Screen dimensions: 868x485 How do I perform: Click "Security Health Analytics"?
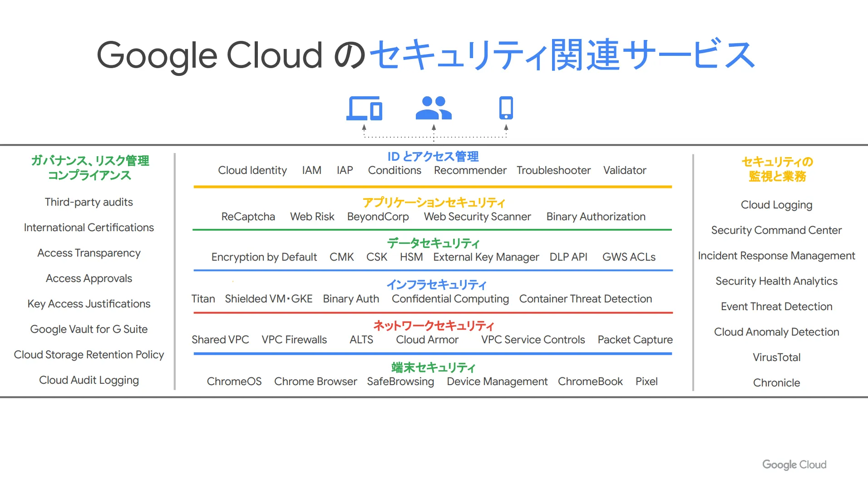[777, 282]
